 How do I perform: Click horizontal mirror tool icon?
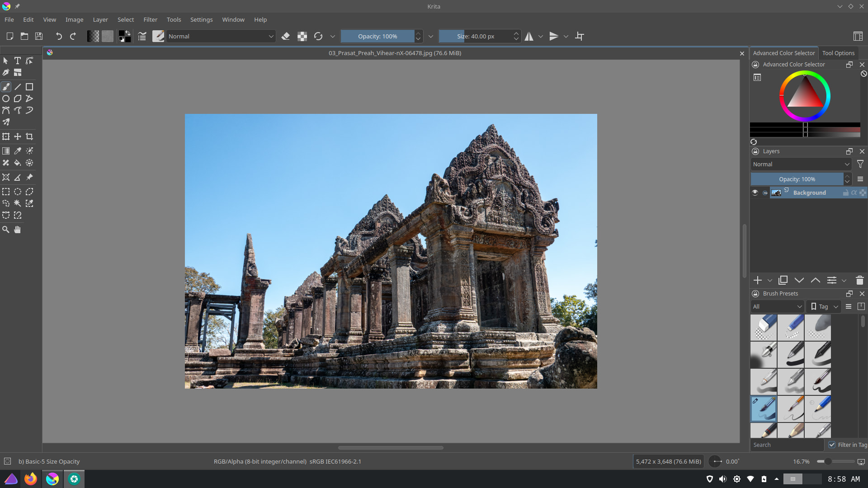[x=529, y=36]
